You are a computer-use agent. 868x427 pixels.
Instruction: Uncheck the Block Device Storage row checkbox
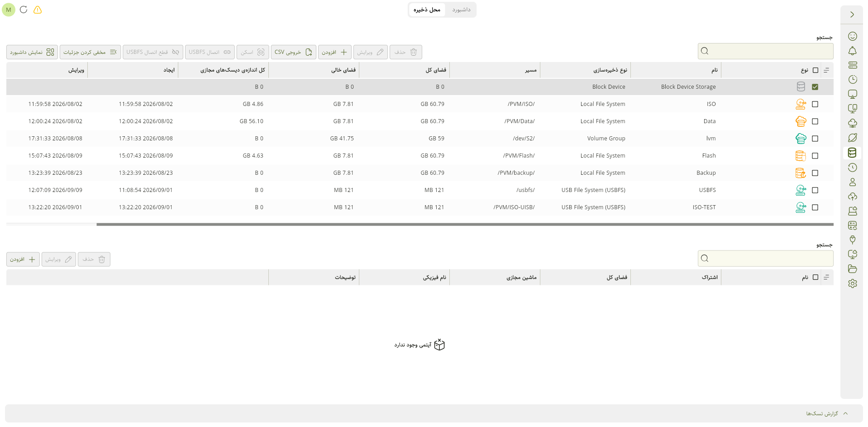tap(815, 87)
